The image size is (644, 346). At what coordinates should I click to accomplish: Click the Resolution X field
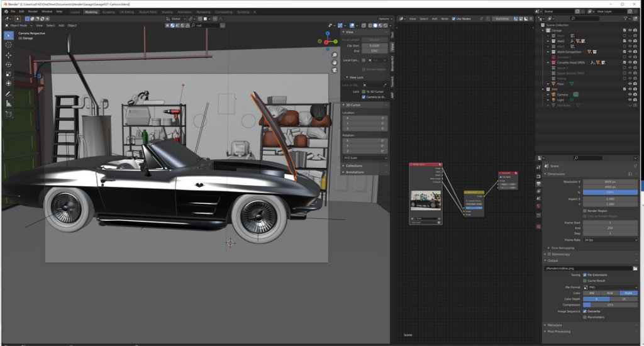(x=610, y=182)
